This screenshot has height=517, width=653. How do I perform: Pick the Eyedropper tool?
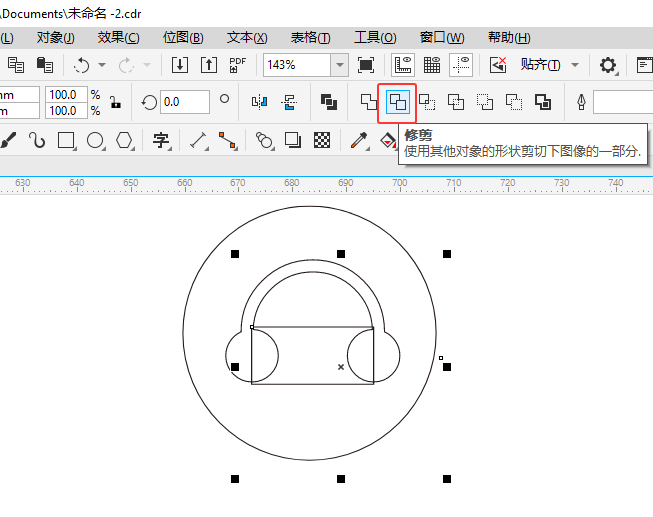click(358, 140)
